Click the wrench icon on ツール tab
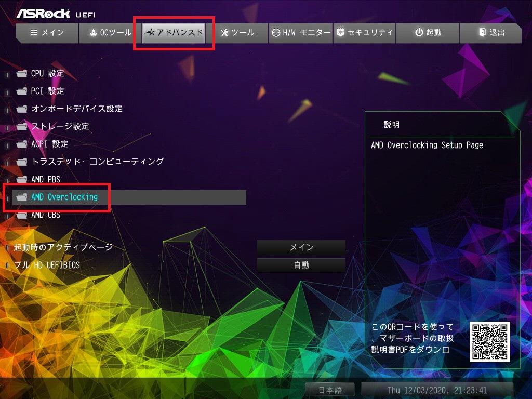This screenshot has height=399, width=532. (x=224, y=33)
